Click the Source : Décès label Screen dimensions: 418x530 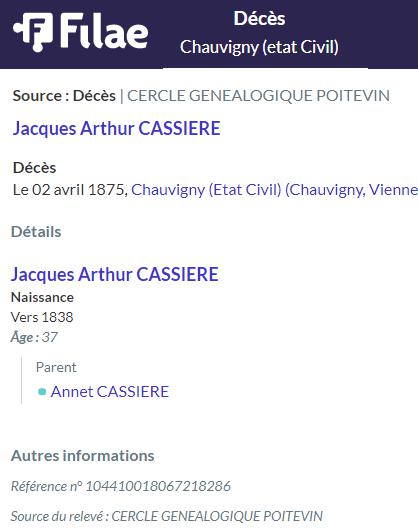[x=64, y=96]
